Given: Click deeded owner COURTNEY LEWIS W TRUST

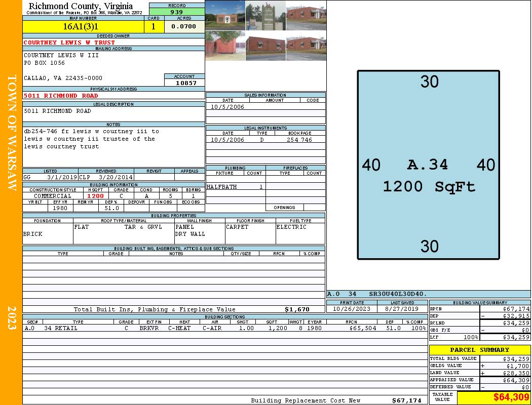Looking at the screenshot, I should (69, 43).
